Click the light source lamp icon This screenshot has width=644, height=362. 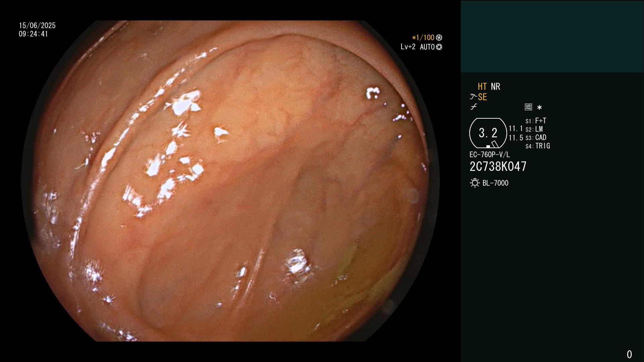click(x=475, y=183)
